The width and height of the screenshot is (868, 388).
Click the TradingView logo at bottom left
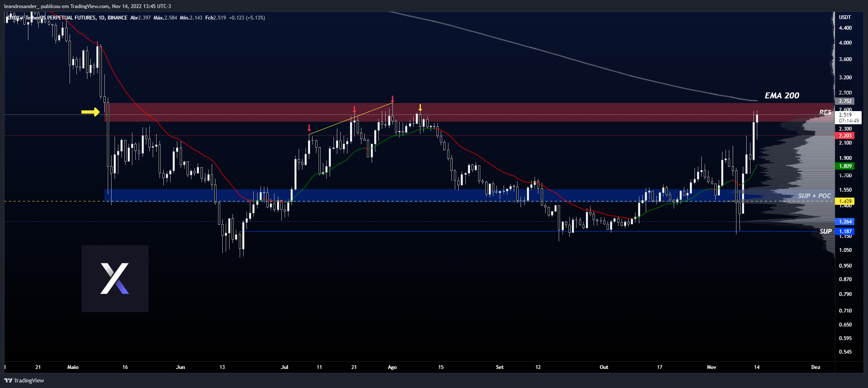24,380
